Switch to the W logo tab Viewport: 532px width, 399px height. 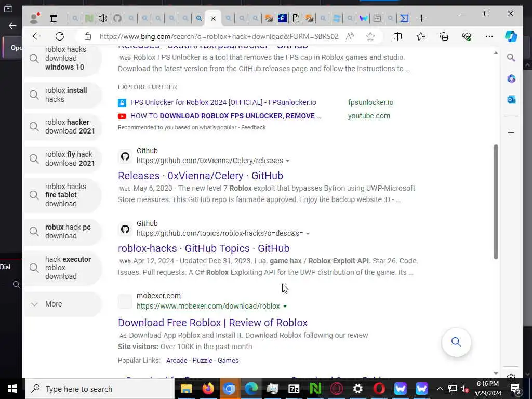pyautogui.click(x=363, y=18)
